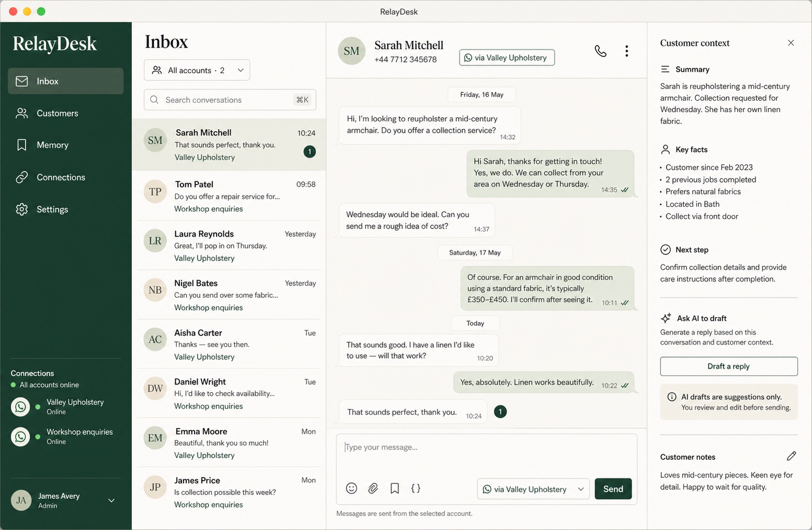Select the Sarah Mitchell conversation row
The image size is (812, 530).
click(x=229, y=144)
